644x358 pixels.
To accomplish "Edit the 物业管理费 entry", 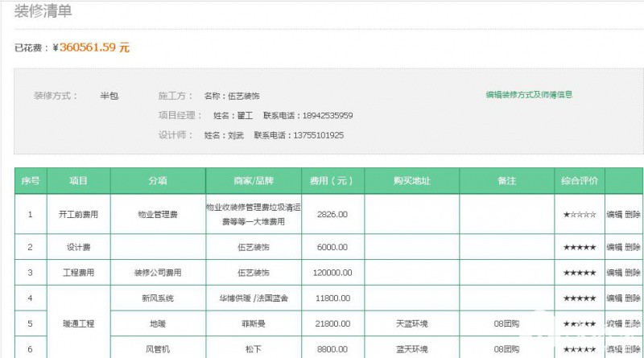I will click(614, 215).
